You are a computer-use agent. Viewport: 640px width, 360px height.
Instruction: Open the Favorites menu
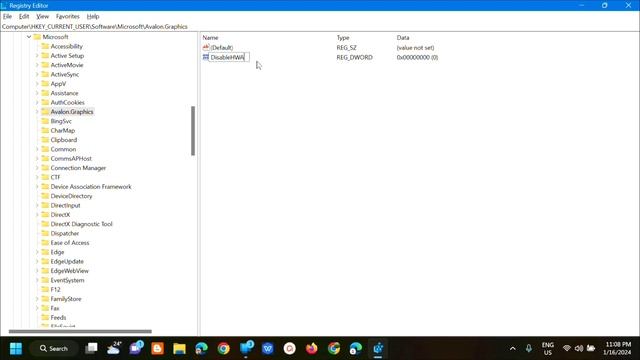68,16
